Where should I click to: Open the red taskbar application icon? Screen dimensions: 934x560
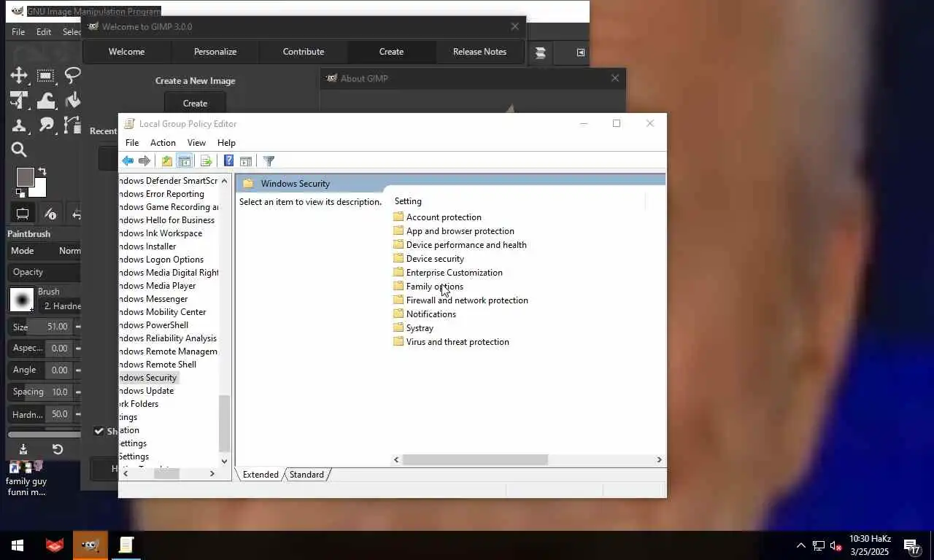pyautogui.click(x=55, y=545)
